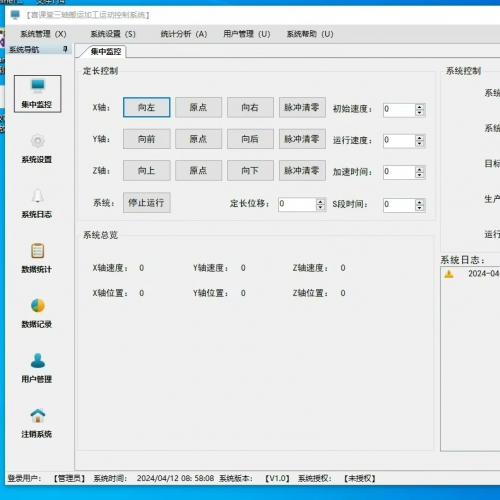Click Y轴 脉冲清零 button

point(302,139)
